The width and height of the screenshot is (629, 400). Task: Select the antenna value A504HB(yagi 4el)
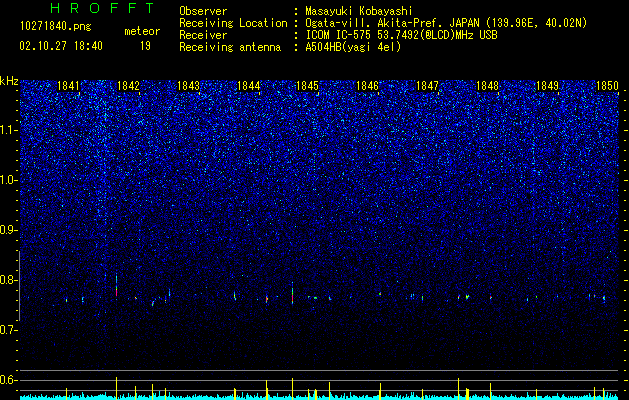click(353, 47)
